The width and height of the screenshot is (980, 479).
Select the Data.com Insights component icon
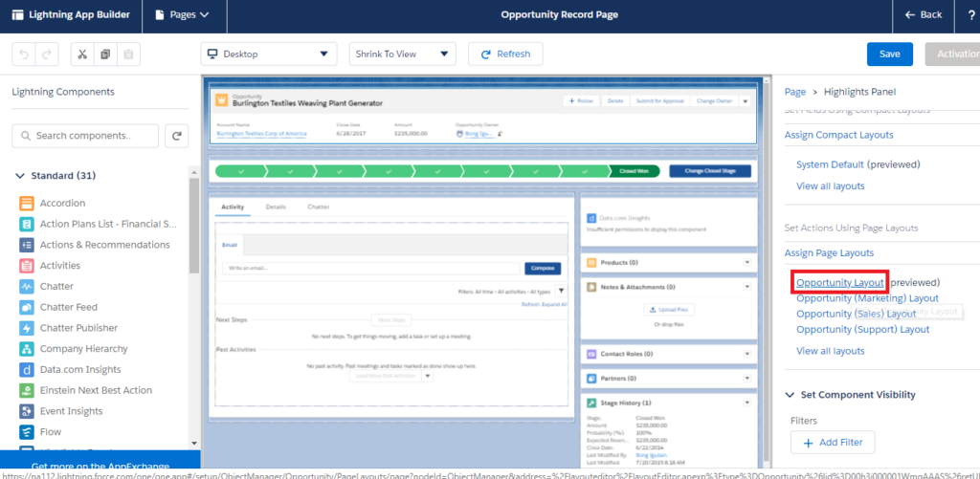pyautogui.click(x=26, y=370)
